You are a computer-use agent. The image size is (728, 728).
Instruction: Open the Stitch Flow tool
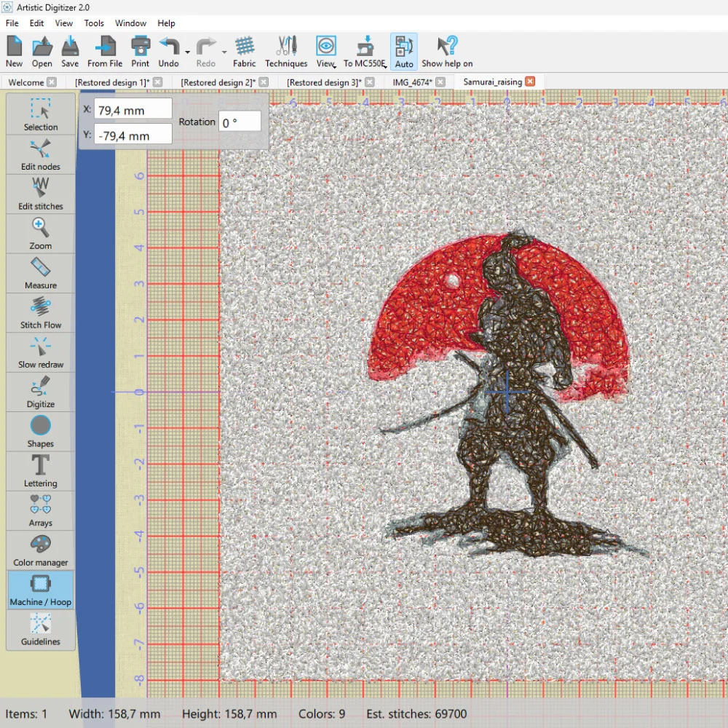(x=40, y=312)
